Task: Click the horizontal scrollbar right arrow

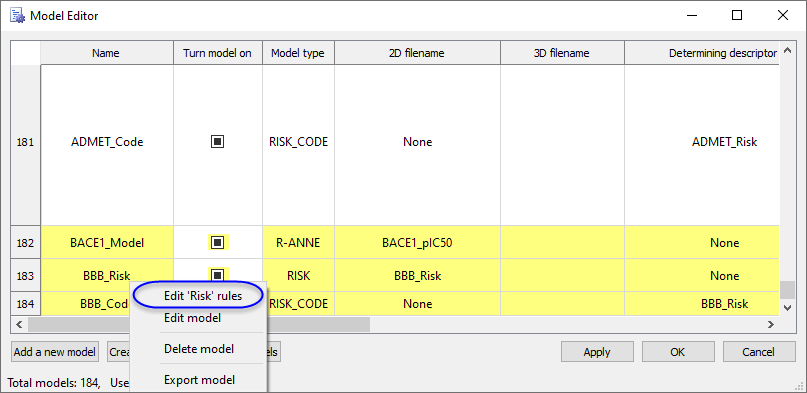Action: (770, 324)
